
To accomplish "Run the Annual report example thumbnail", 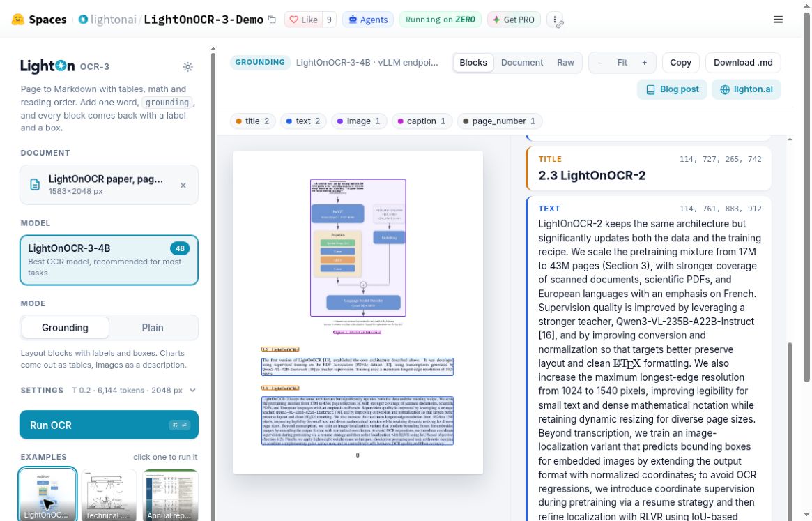I will 170,495.
